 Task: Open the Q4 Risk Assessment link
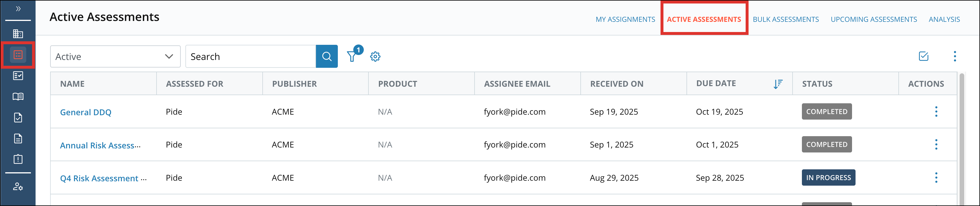coord(103,178)
